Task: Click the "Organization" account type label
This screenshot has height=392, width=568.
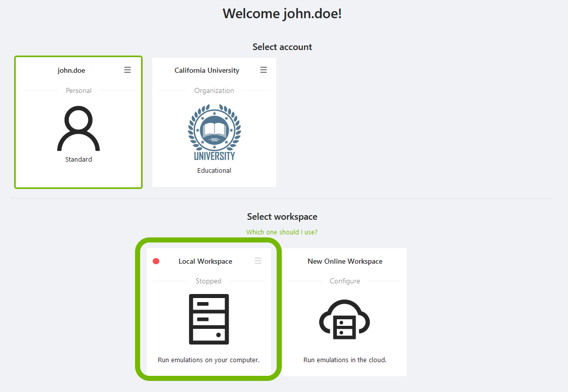Action: coord(214,91)
